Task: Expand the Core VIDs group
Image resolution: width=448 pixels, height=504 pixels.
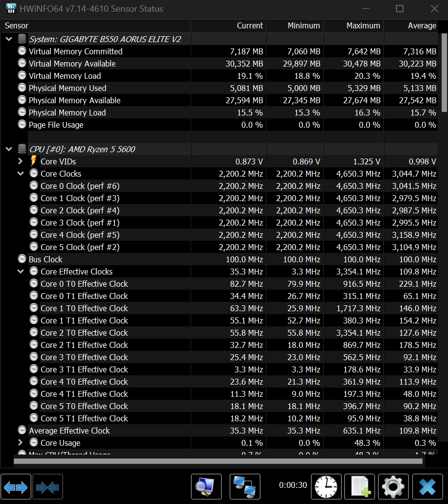Action: pos(21,161)
